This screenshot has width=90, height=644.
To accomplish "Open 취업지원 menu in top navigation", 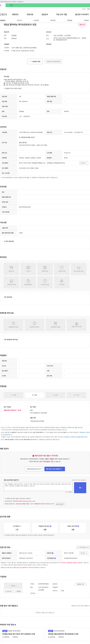I will [x=30, y=14].
